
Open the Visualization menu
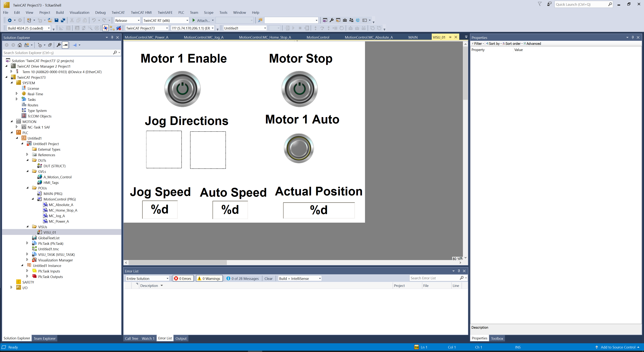click(x=79, y=13)
